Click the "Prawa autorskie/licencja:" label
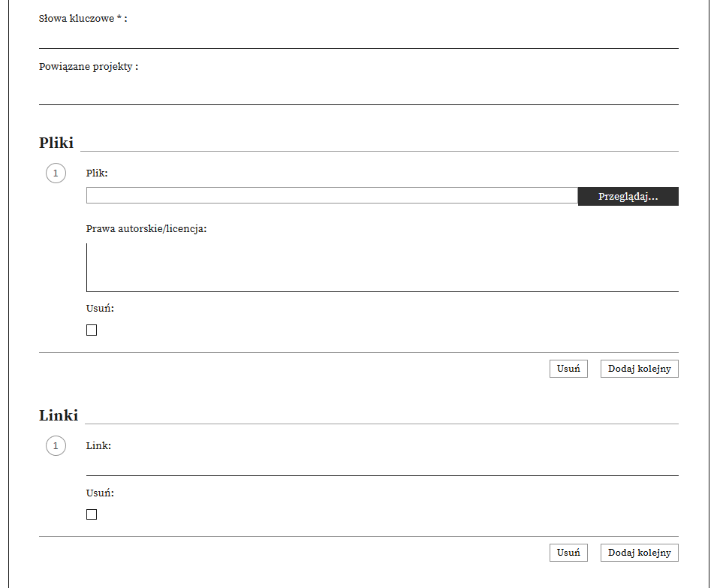This screenshot has height=588, width=726. pyautogui.click(x=146, y=228)
